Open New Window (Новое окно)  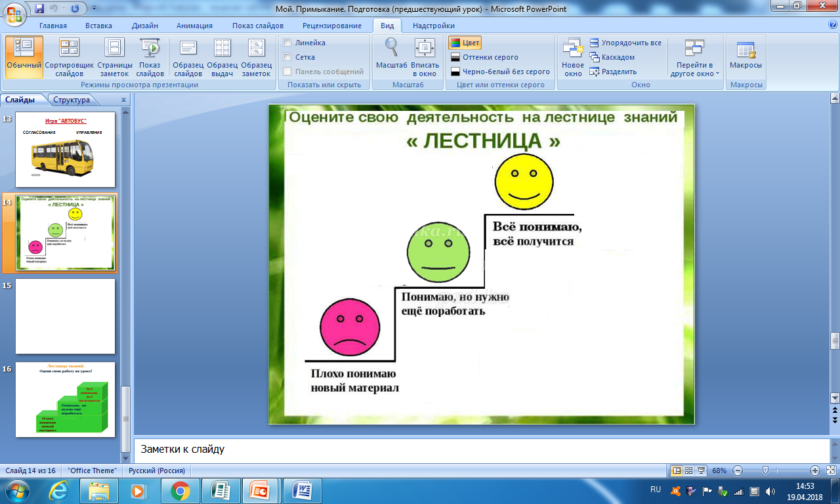[x=573, y=56]
